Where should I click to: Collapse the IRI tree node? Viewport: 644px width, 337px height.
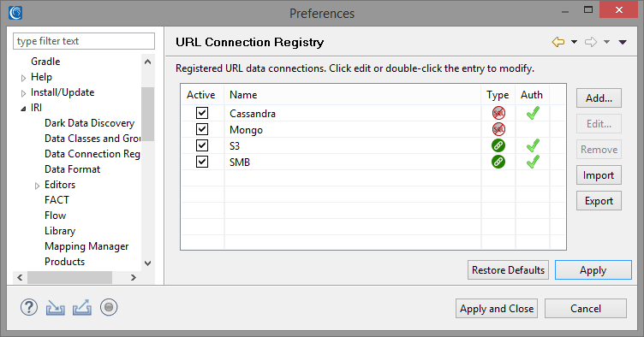coord(23,109)
